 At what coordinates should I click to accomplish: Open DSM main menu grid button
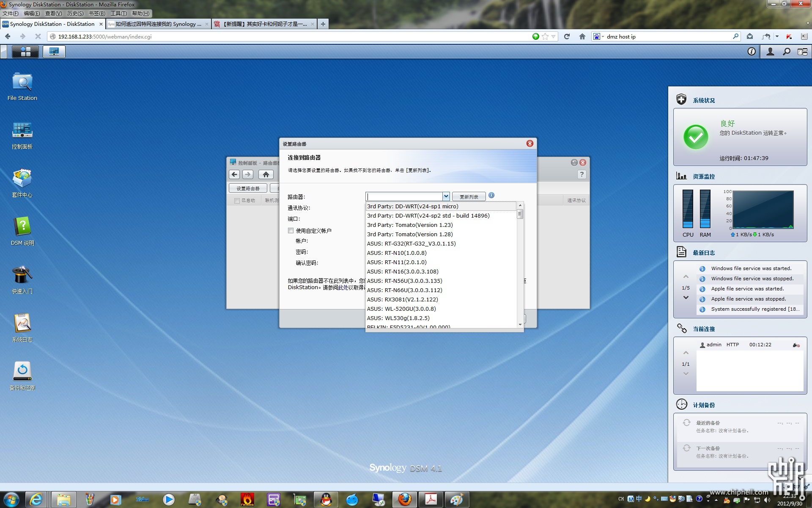pos(25,52)
